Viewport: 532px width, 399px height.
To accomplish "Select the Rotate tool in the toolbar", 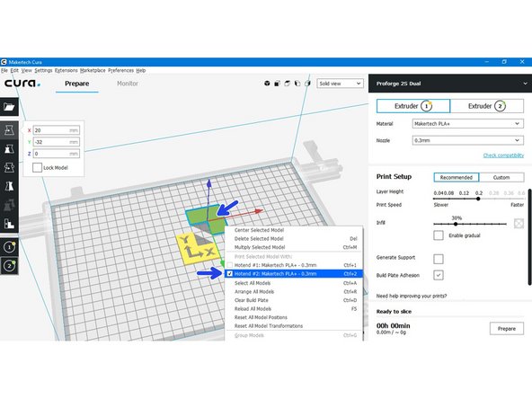I will pyautogui.click(x=9, y=167).
